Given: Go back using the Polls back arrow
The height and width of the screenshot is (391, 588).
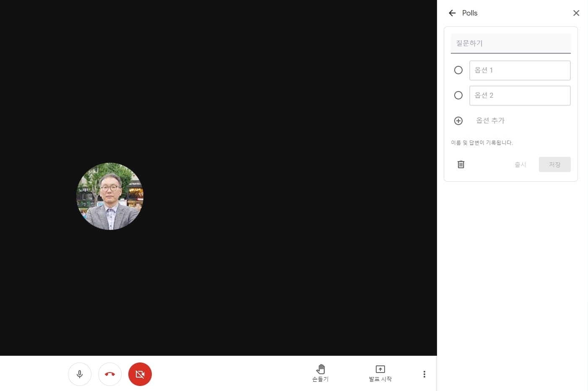Looking at the screenshot, I should point(452,13).
